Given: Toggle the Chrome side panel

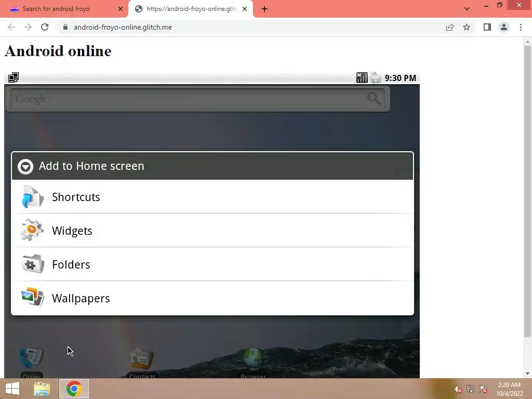Looking at the screenshot, I should tap(487, 27).
